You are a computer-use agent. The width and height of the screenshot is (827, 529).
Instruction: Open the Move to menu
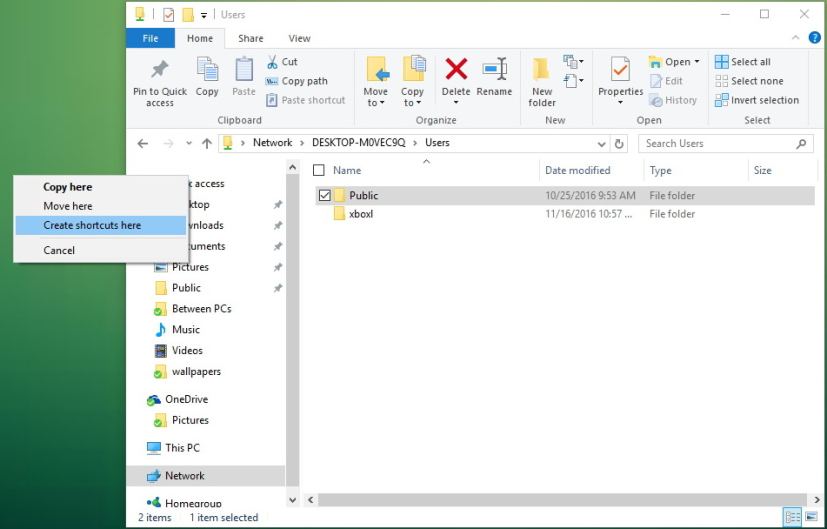click(376, 81)
